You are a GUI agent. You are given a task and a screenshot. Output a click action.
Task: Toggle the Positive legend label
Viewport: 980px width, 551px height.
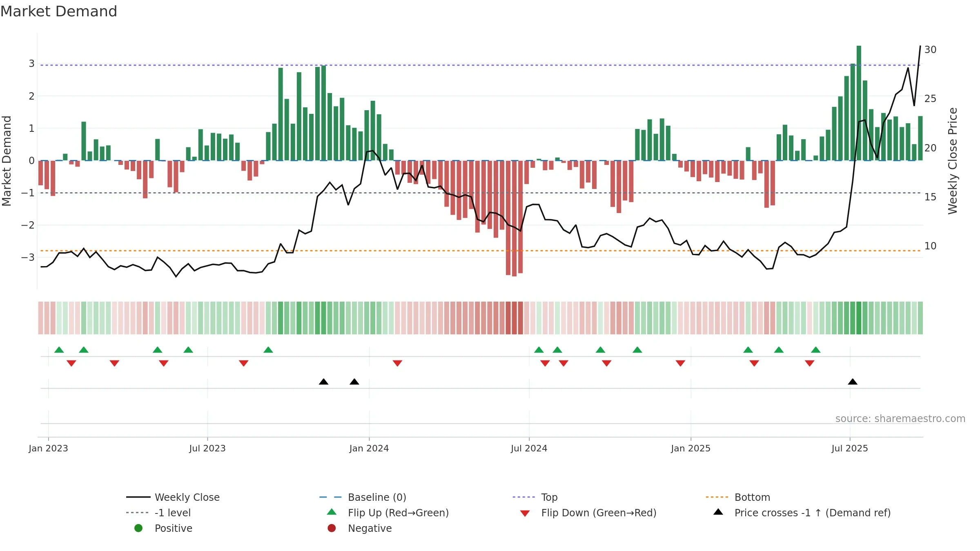(174, 528)
